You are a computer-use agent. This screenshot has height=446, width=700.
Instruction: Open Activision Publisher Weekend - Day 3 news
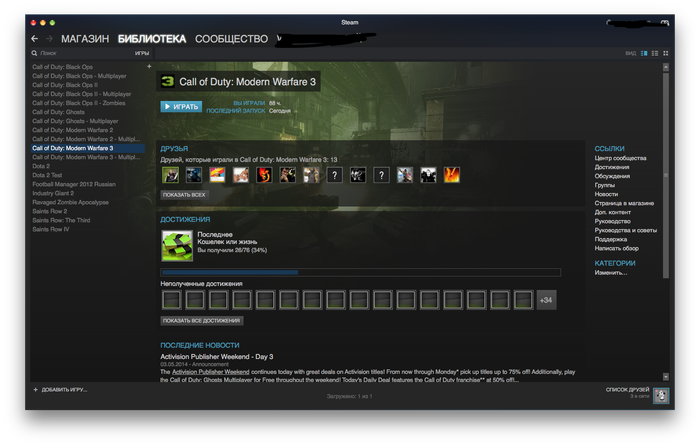(217, 356)
